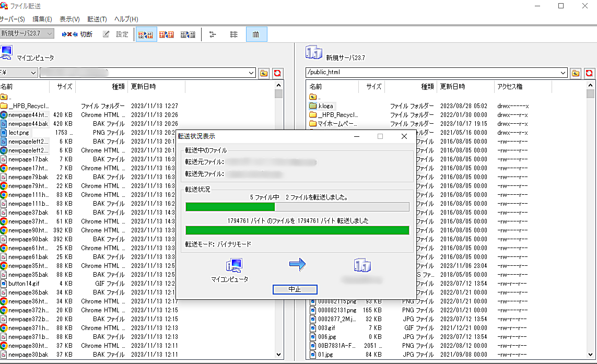
Task: Click the server pane scrollbar up arrow
Action: coord(590,85)
